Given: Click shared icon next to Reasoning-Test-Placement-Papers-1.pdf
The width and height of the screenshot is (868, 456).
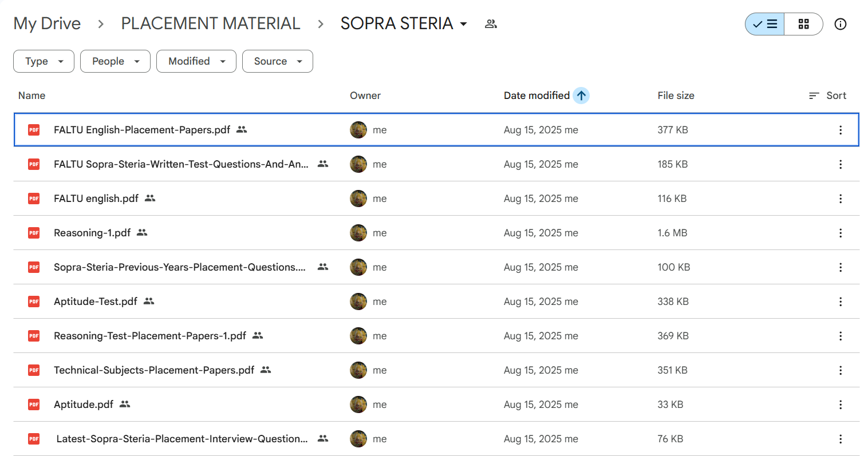Looking at the screenshot, I should click(258, 335).
